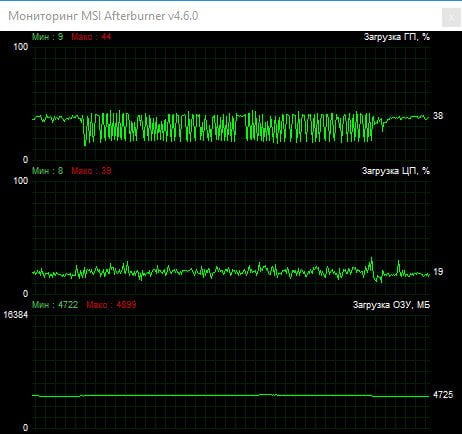462x434 pixels.
Task: Click the current CPU load value 19
Action: pos(438,272)
